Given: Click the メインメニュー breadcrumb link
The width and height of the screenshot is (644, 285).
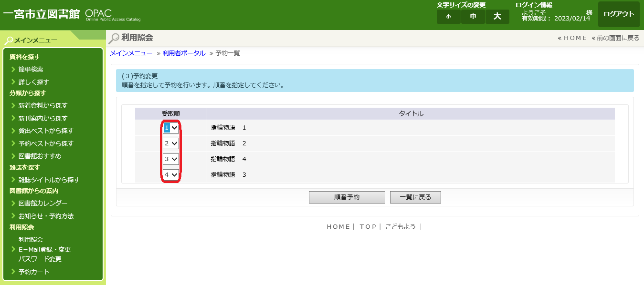Looking at the screenshot, I should pyautogui.click(x=131, y=53).
